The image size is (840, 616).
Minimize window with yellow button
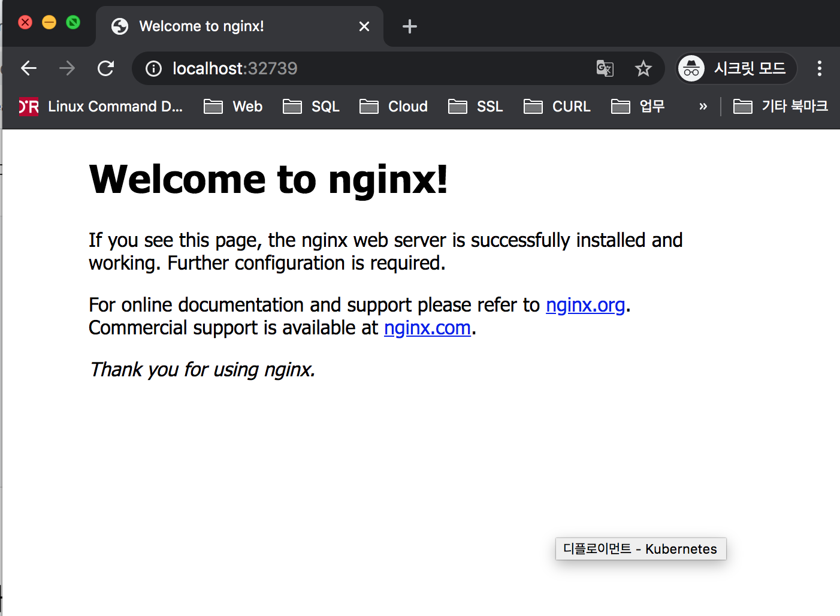[x=49, y=23]
